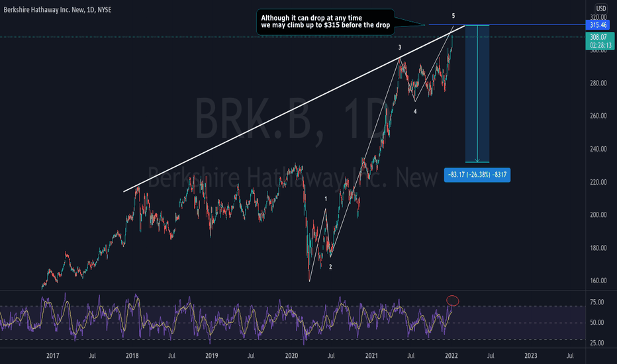The image size is (617, 364).
Task: Click the 75.00 RSI axis level
Action: point(597,302)
